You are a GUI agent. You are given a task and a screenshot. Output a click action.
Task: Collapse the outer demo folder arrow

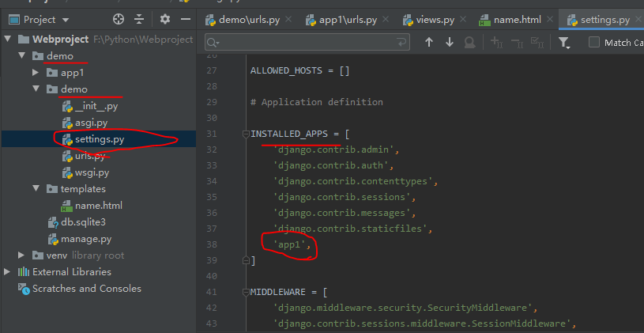point(22,55)
